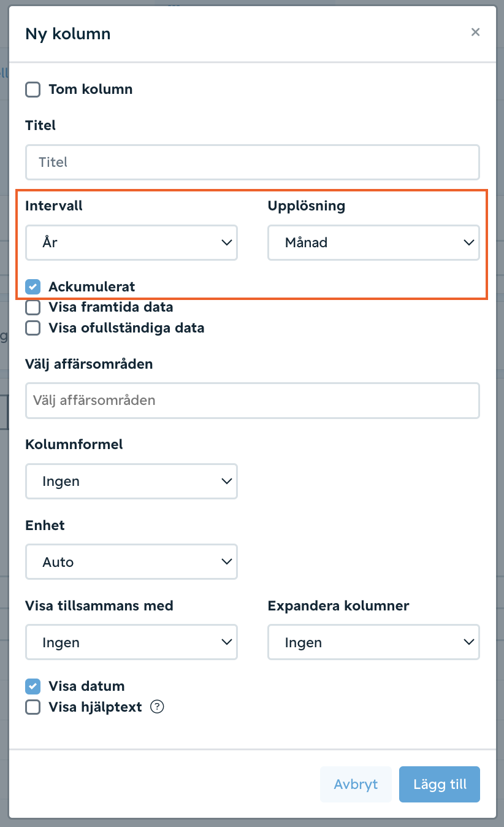
Task: Click the Avbryt button
Action: (356, 784)
